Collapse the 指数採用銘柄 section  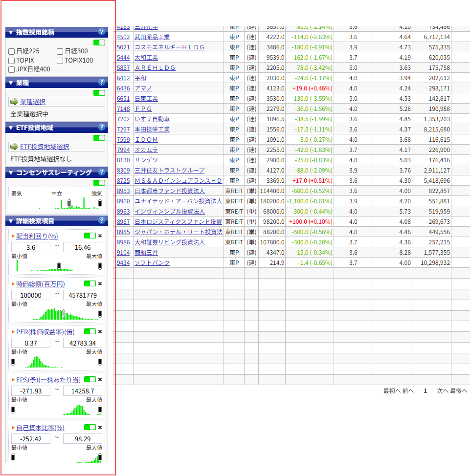pos(11,33)
